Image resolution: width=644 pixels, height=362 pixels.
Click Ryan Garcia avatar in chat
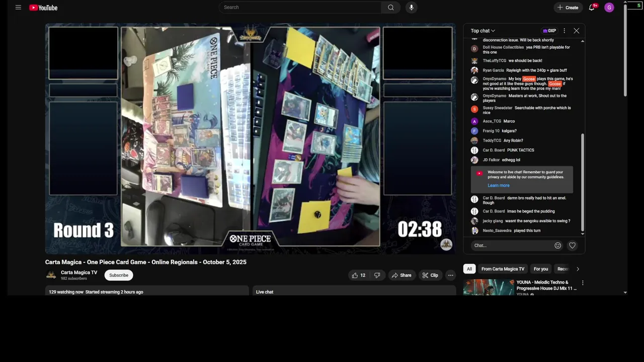[474, 70]
